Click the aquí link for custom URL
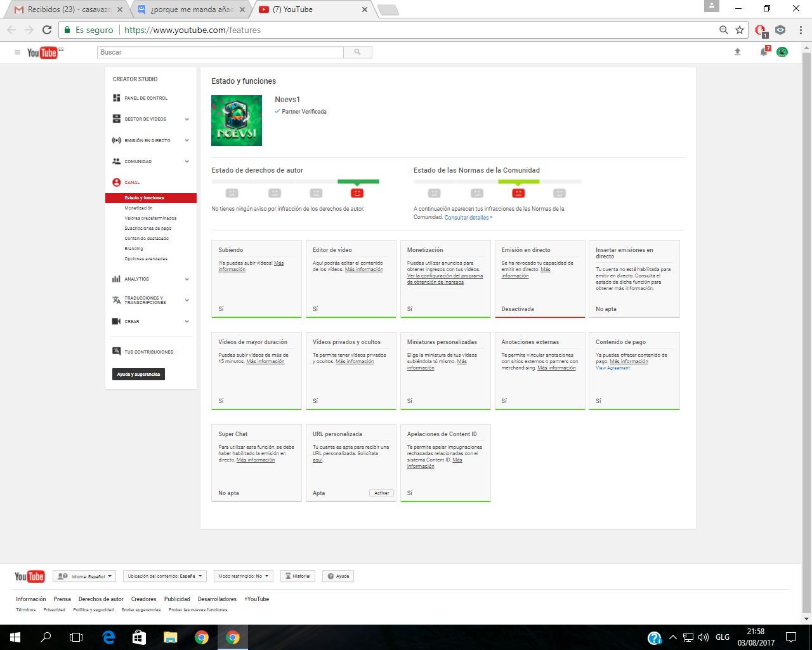Screen dimensions: 812x650 pos(318,460)
